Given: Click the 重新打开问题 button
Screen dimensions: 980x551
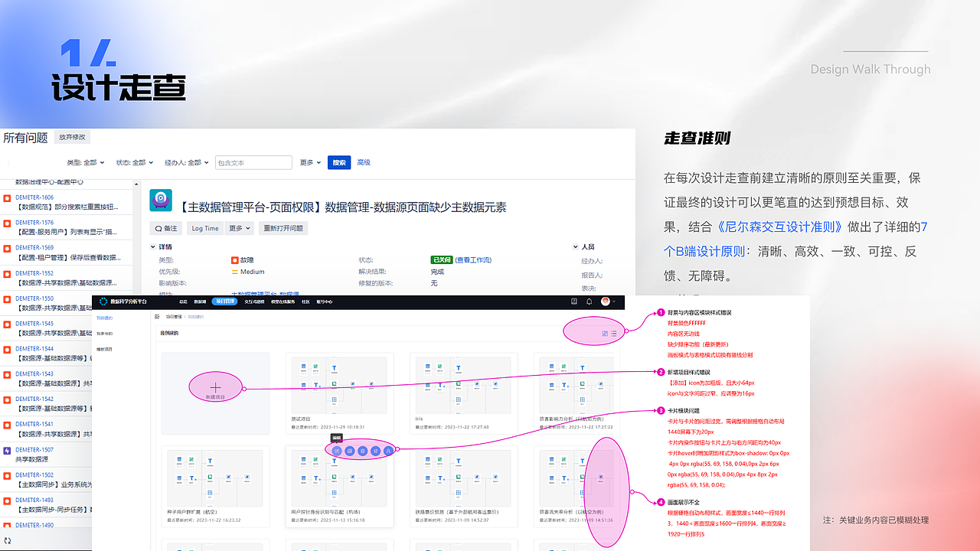Looking at the screenshot, I should (283, 228).
